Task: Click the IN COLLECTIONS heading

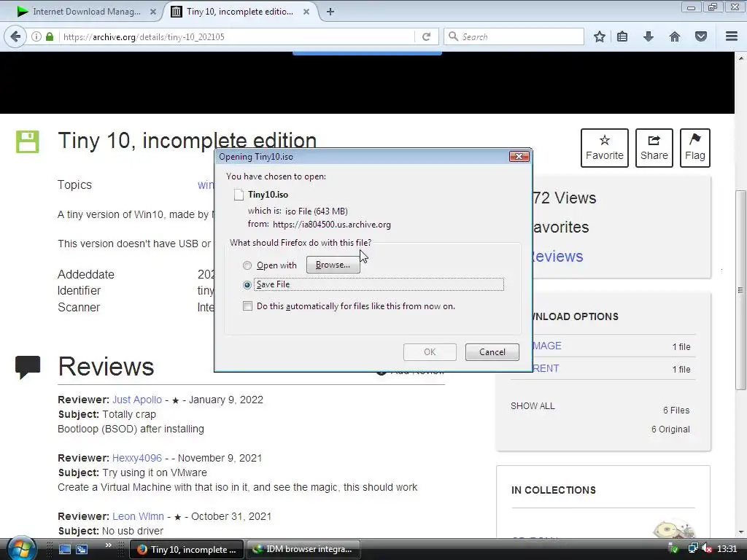Action: click(x=554, y=490)
